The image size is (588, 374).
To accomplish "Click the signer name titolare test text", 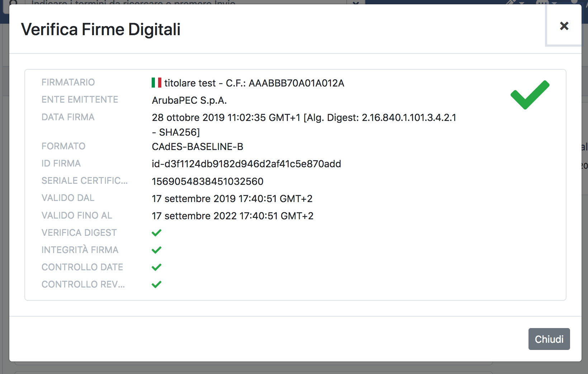I will pyautogui.click(x=190, y=83).
